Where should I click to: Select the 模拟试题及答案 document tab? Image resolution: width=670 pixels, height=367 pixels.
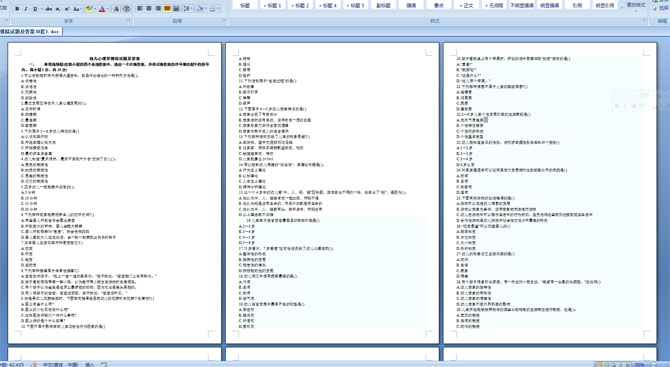coord(31,32)
